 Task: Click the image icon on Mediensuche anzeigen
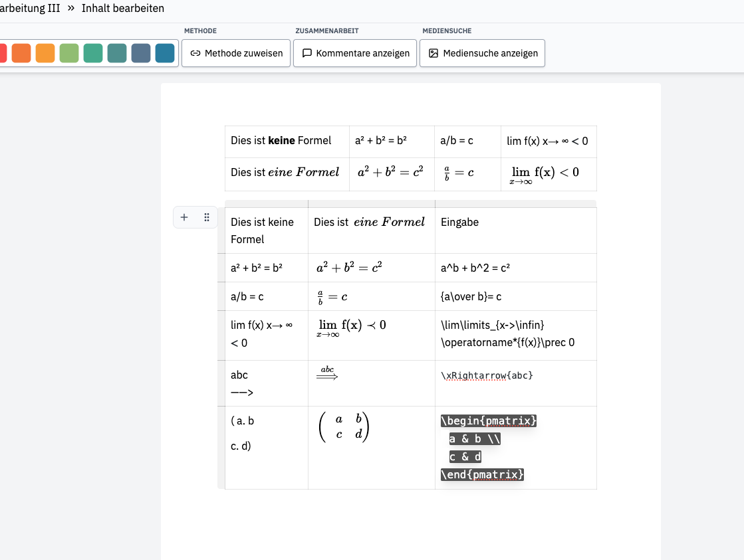pyautogui.click(x=434, y=53)
